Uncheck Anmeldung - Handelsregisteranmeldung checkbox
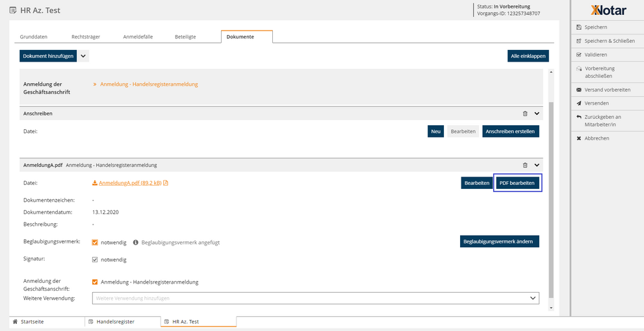644x331 pixels. coord(95,282)
